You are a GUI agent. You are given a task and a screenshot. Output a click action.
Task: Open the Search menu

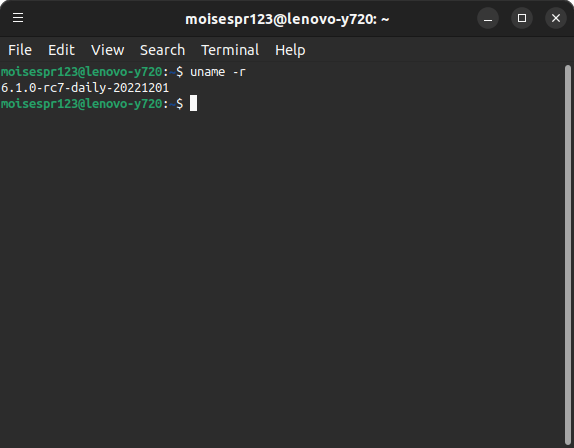tap(163, 50)
